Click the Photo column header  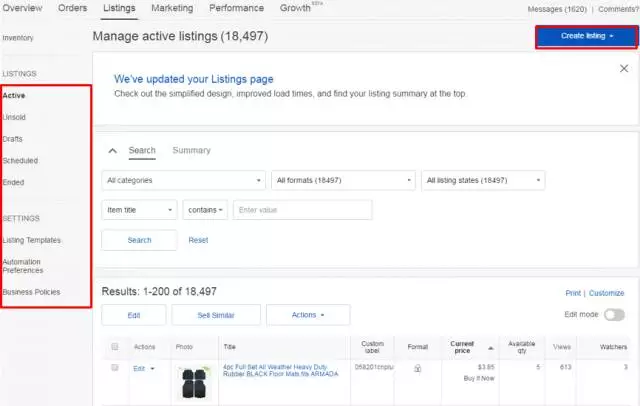click(184, 347)
